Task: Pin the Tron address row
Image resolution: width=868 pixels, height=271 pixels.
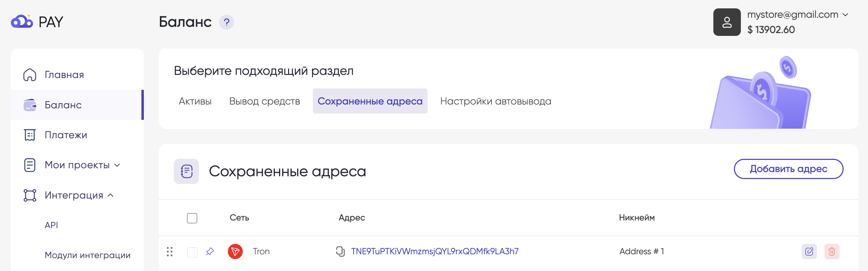Action: click(210, 251)
